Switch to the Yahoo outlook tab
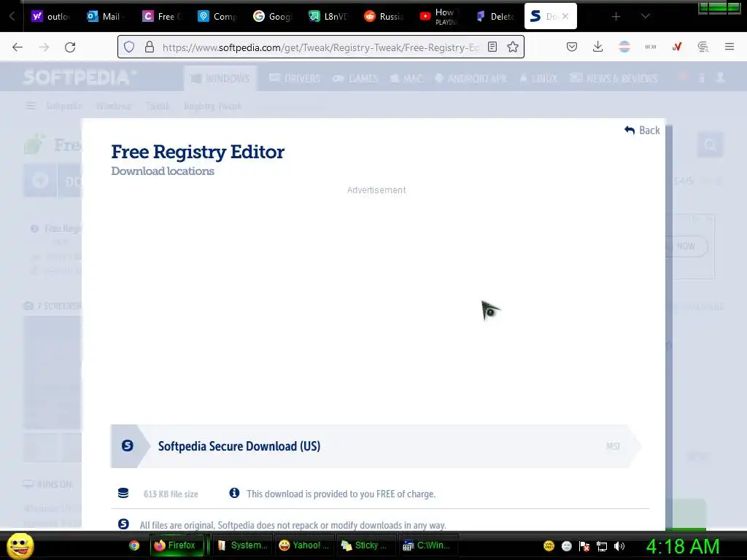 point(51,16)
